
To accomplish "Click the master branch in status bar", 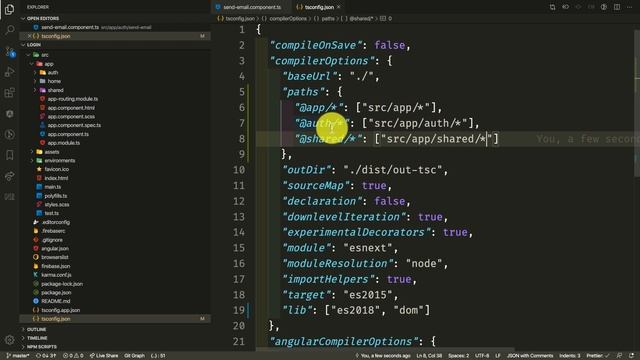I will 18,356.
